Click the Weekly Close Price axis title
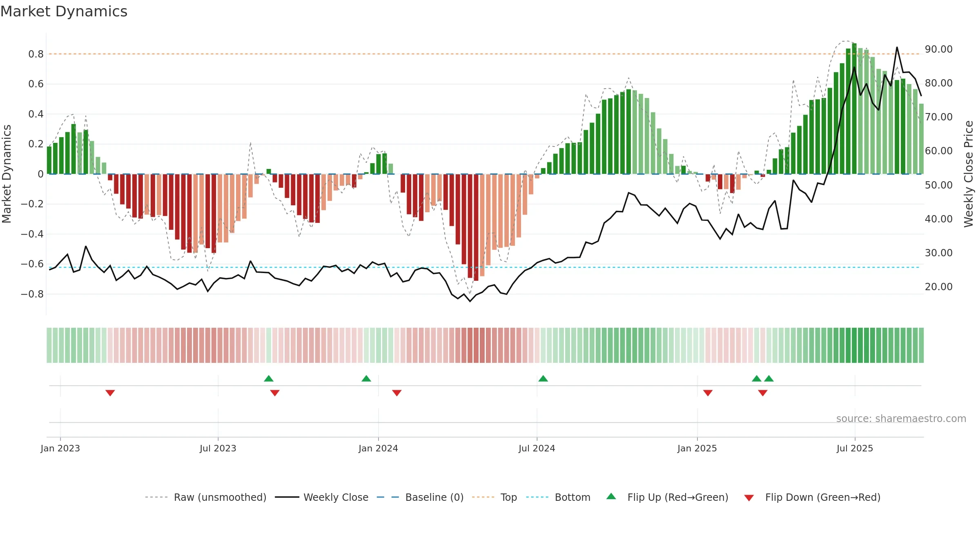 coord(969,174)
